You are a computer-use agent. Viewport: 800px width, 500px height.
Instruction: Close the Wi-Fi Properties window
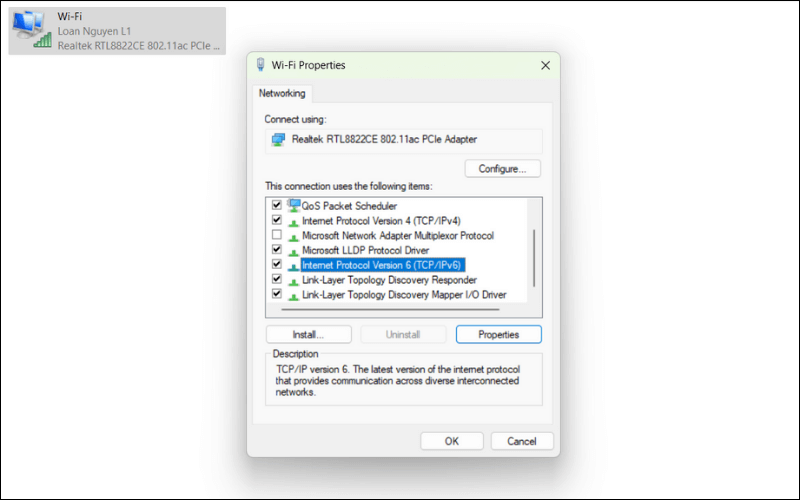click(545, 65)
